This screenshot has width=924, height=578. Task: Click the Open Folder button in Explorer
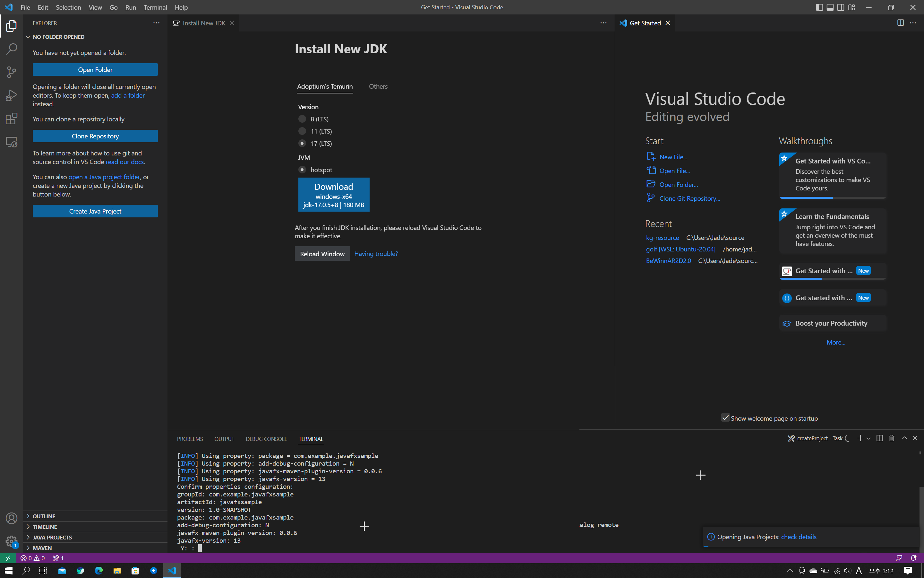click(x=95, y=70)
